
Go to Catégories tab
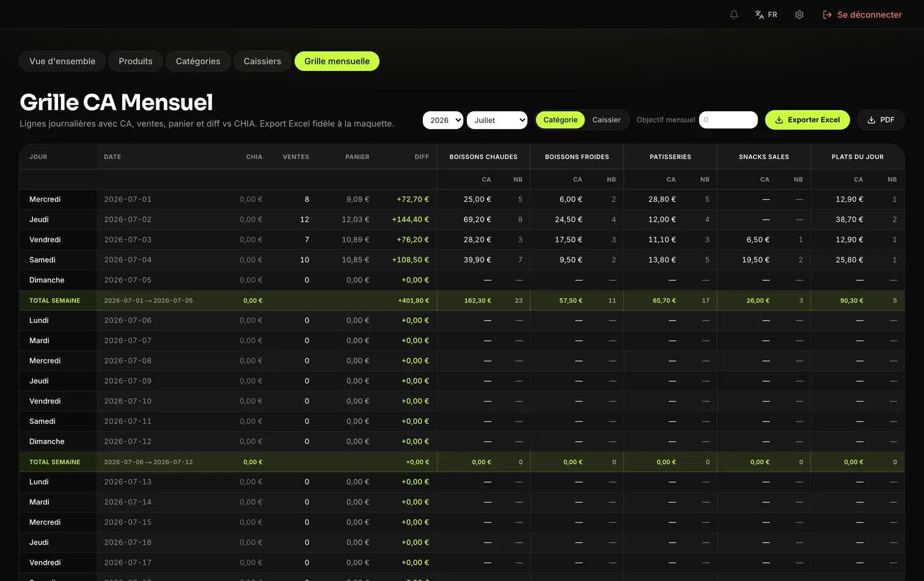[x=198, y=61]
